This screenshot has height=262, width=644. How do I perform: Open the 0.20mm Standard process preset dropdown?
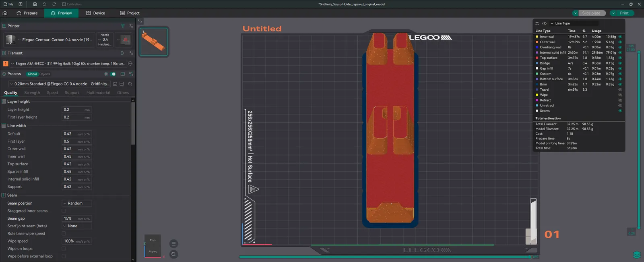click(x=60, y=84)
